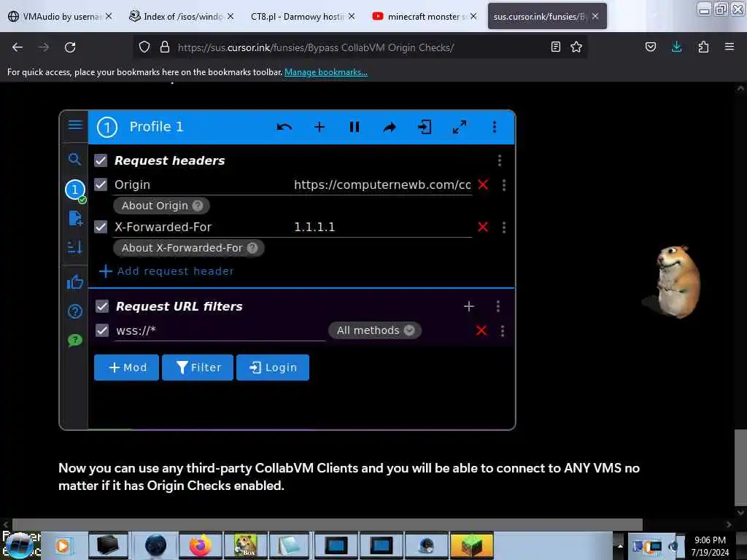Click the plus icon in the Profile 1 header
The width and height of the screenshot is (747, 560).
tap(320, 127)
